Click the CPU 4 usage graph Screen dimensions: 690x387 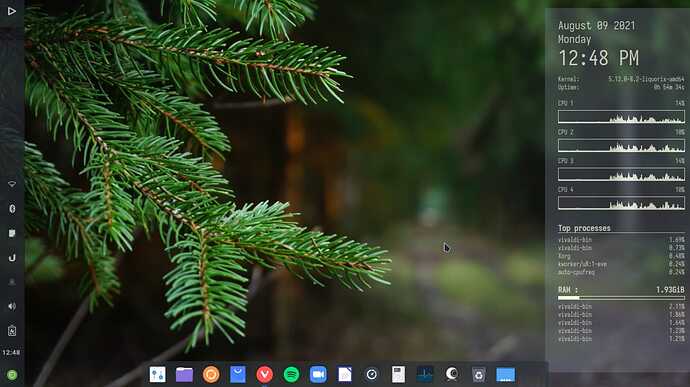coord(621,203)
